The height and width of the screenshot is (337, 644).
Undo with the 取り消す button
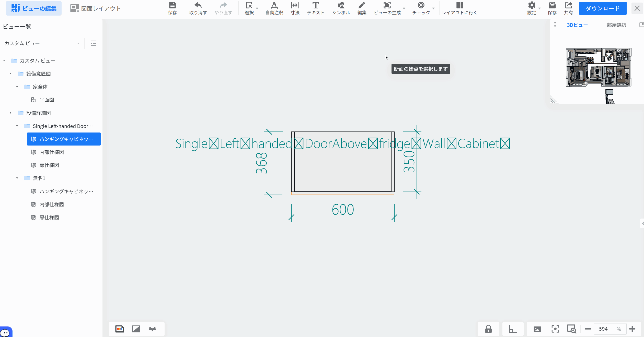click(198, 8)
